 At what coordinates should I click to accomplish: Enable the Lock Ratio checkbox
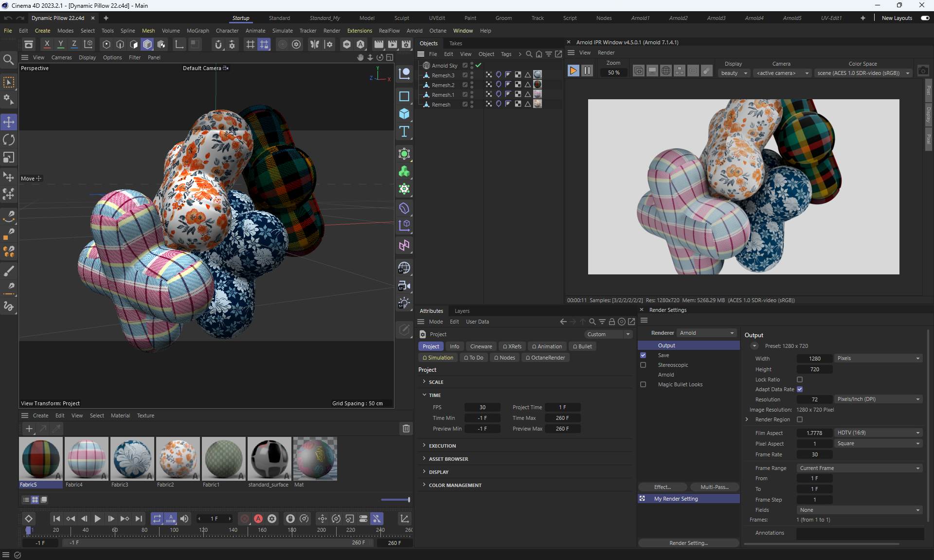click(800, 379)
